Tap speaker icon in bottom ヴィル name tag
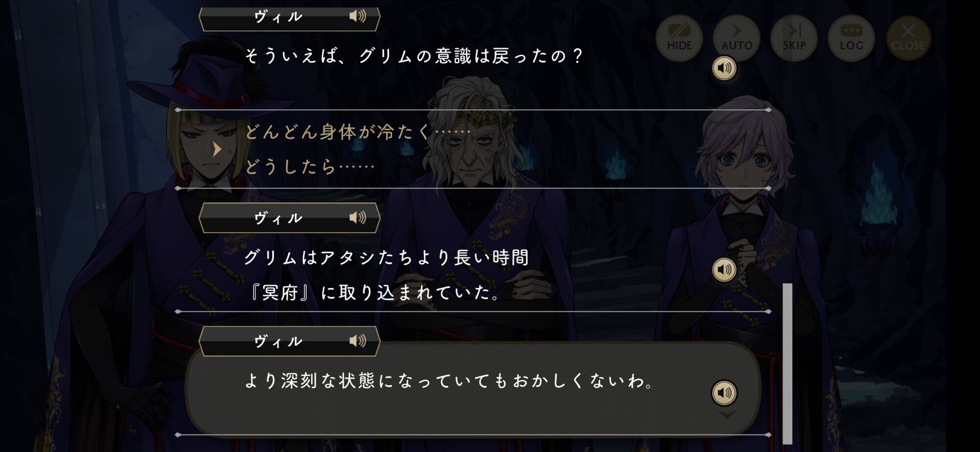 (x=358, y=341)
